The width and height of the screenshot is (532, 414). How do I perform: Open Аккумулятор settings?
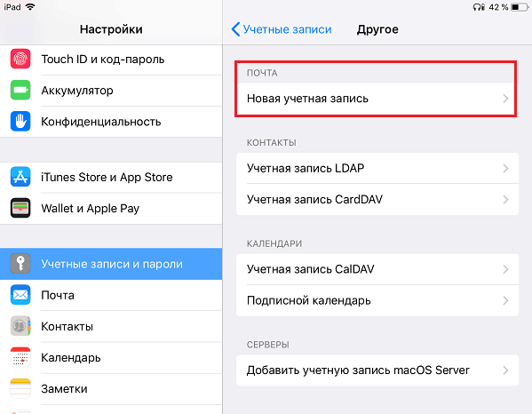(x=111, y=91)
